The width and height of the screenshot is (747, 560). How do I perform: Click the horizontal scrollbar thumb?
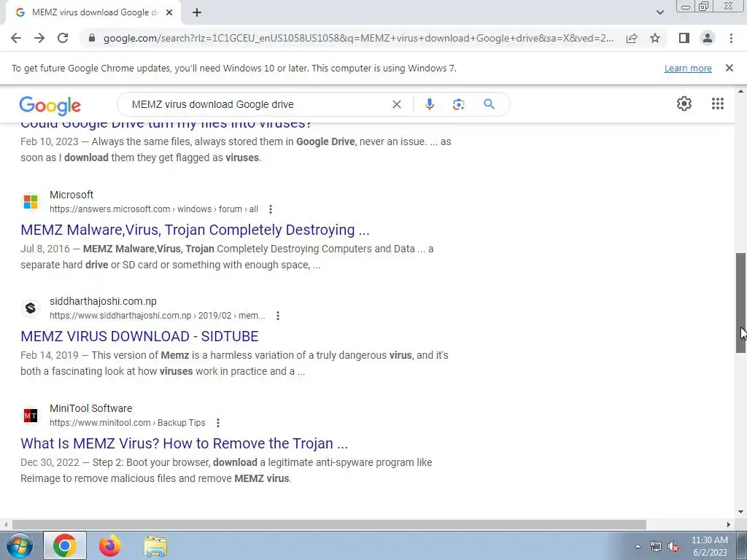click(x=329, y=524)
